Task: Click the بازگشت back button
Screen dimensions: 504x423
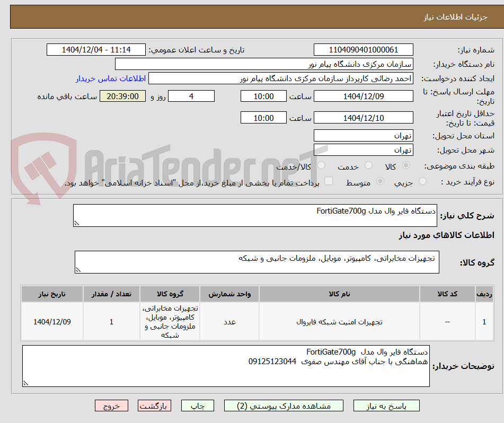Action: tap(154, 406)
